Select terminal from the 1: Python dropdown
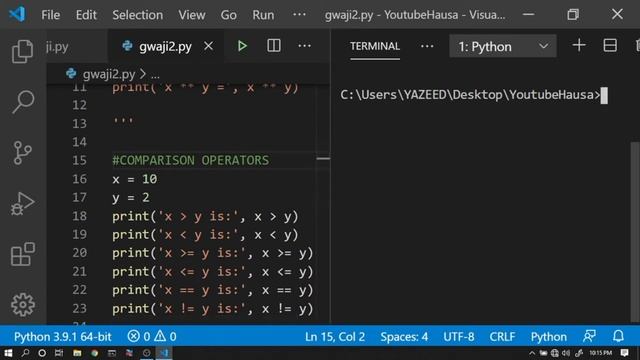 pyautogui.click(x=502, y=46)
